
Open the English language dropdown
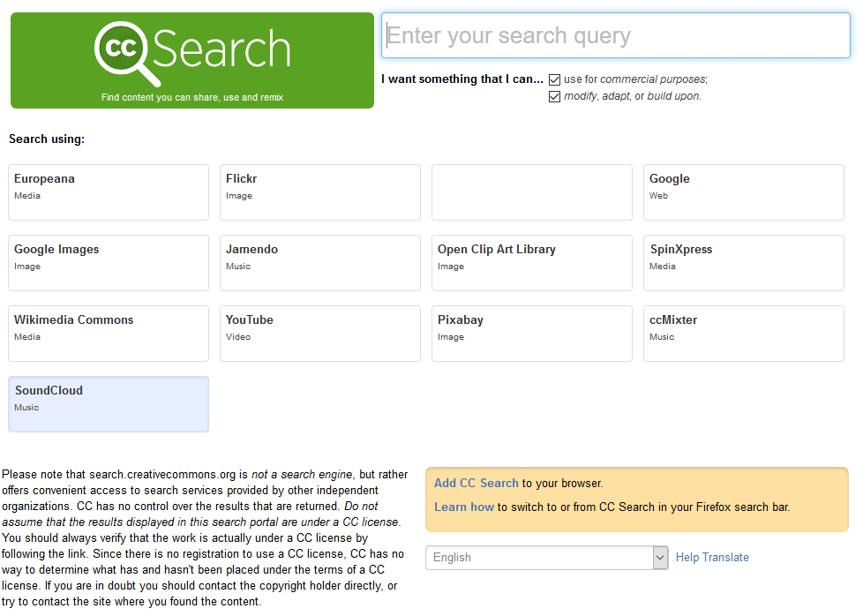click(546, 558)
